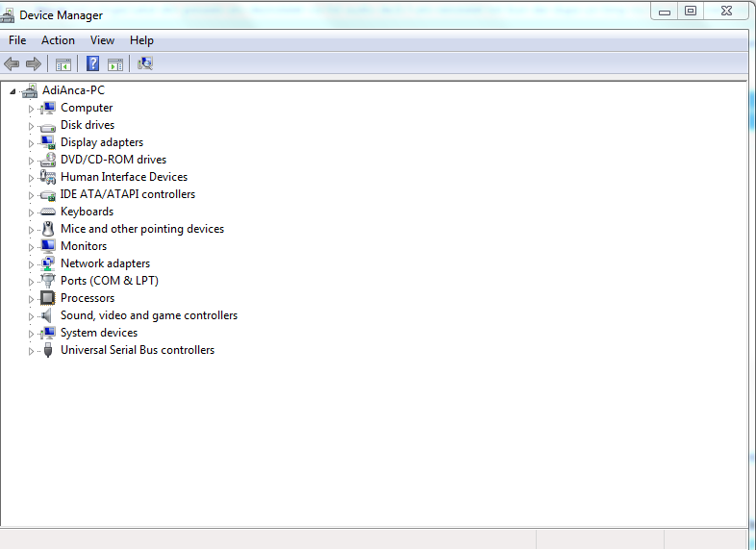Click the Device Manager title bar icon
Viewport: 756px width, 550px height.
pos(7,15)
